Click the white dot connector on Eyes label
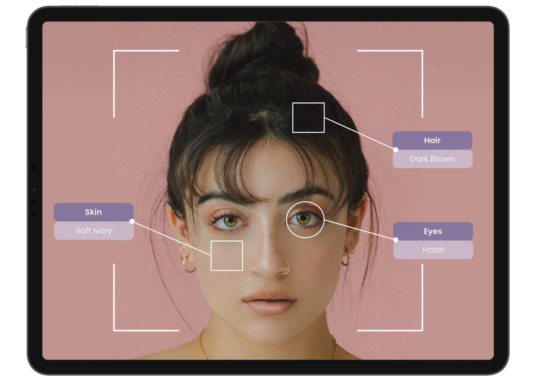Viewport: 533px width, 392px height. click(396, 240)
